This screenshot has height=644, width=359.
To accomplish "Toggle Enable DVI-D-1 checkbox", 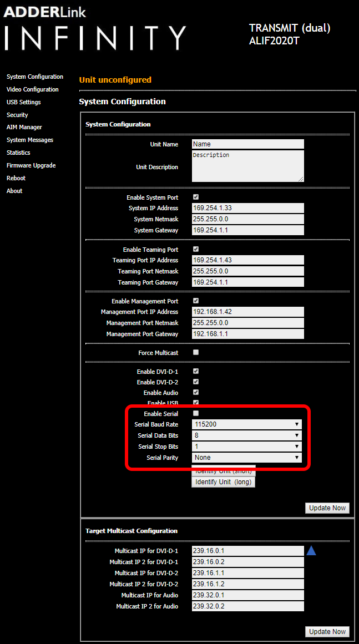I will point(196,371).
